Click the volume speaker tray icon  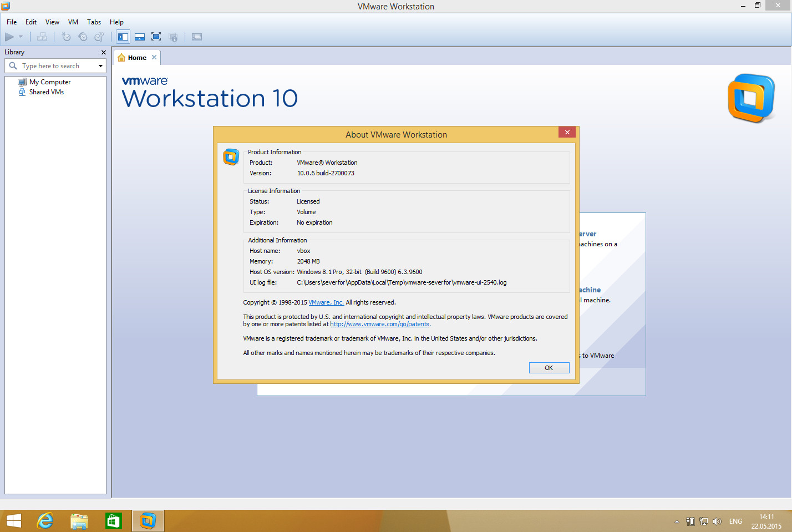point(717,521)
